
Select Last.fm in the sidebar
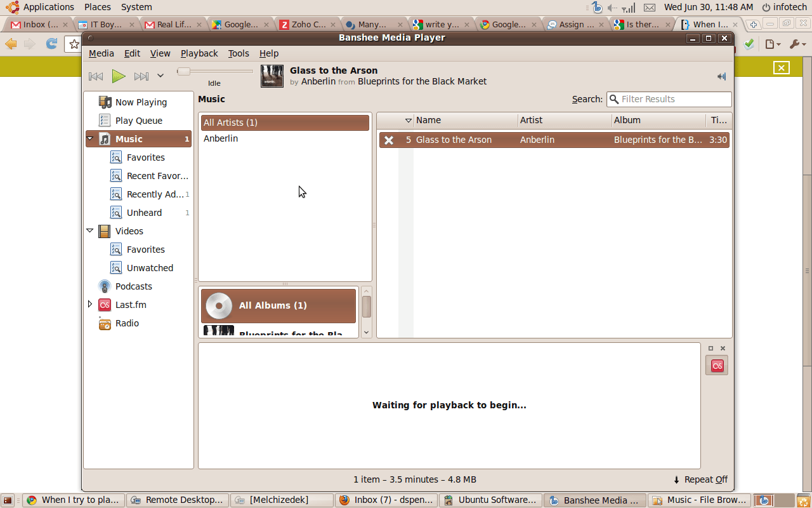pos(139,305)
